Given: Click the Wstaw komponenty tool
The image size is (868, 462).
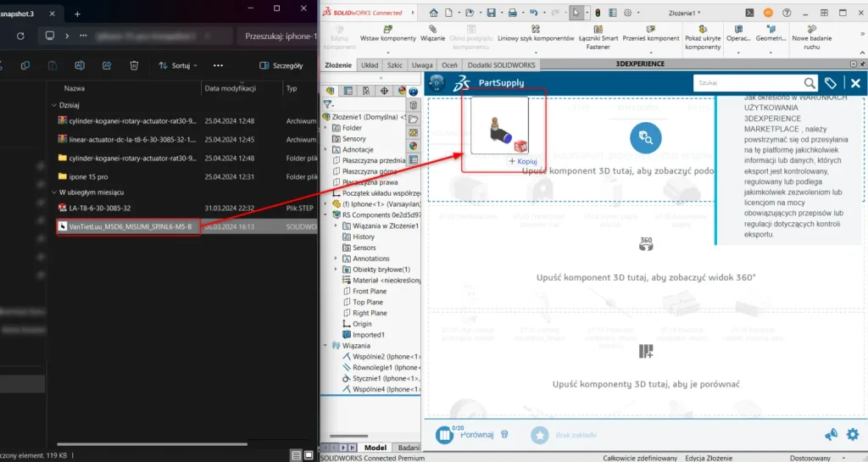Looking at the screenshot, I should pyautogui.click(x=388, y=34).
